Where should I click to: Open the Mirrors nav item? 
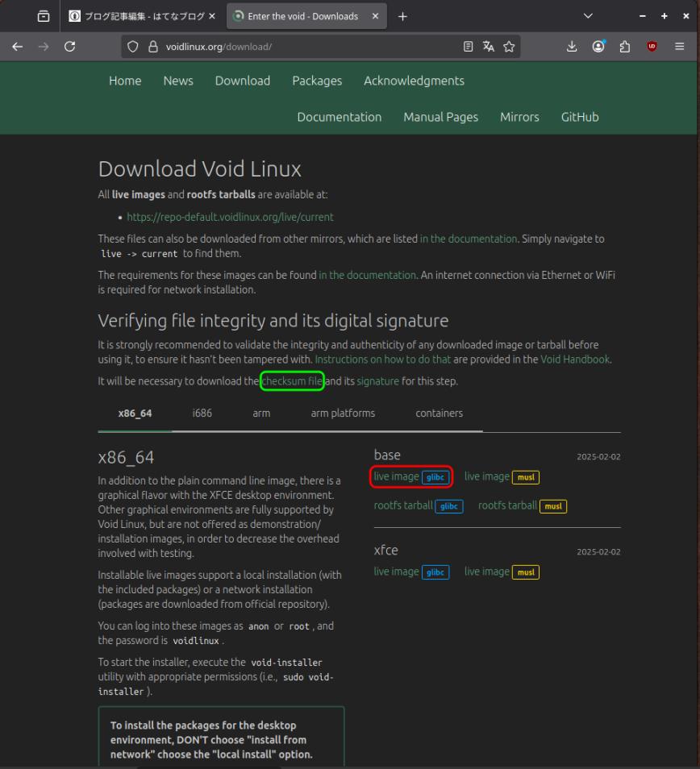519,117
